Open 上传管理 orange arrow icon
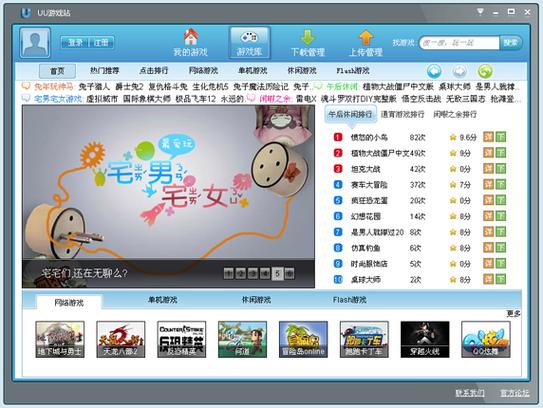 point(366,37)
